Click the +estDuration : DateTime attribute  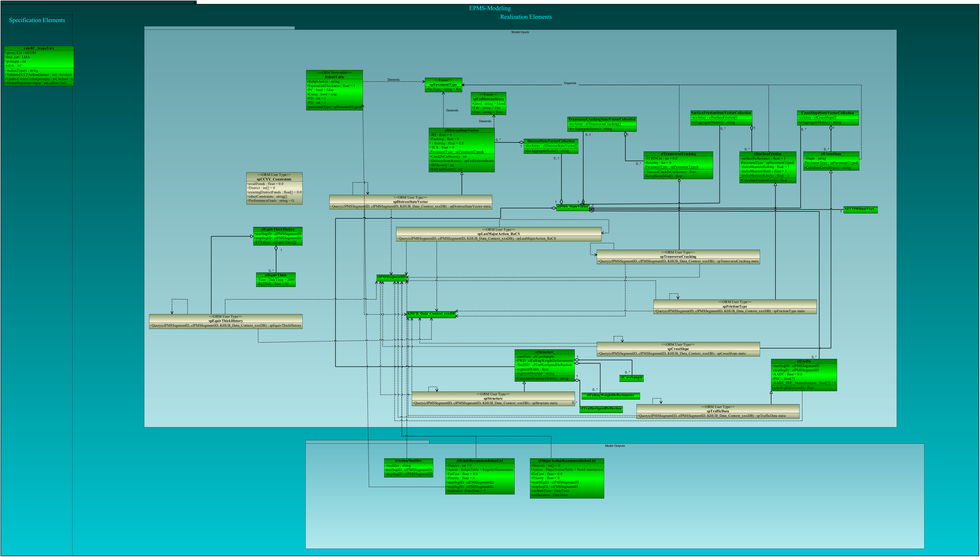tap(549, 495)
